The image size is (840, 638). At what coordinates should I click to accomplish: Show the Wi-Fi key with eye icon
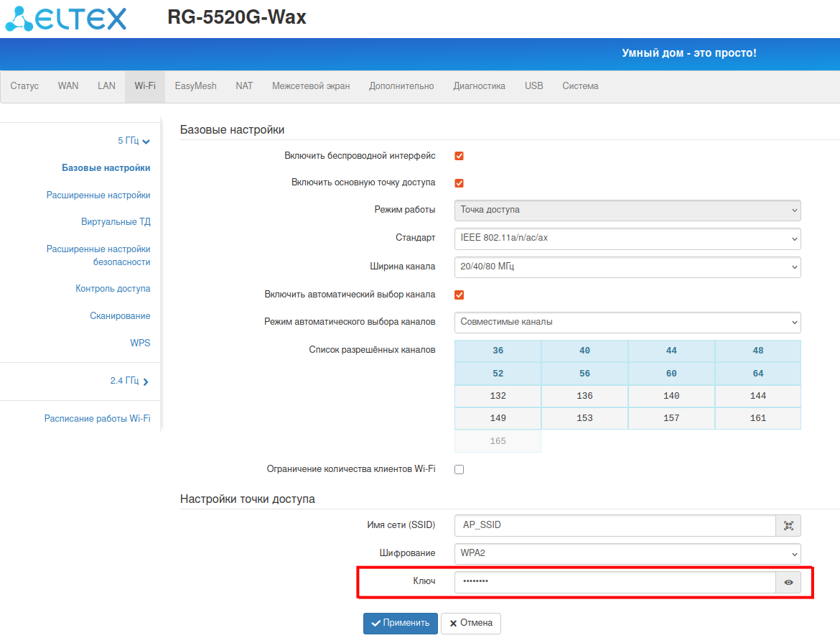(788, 583)
